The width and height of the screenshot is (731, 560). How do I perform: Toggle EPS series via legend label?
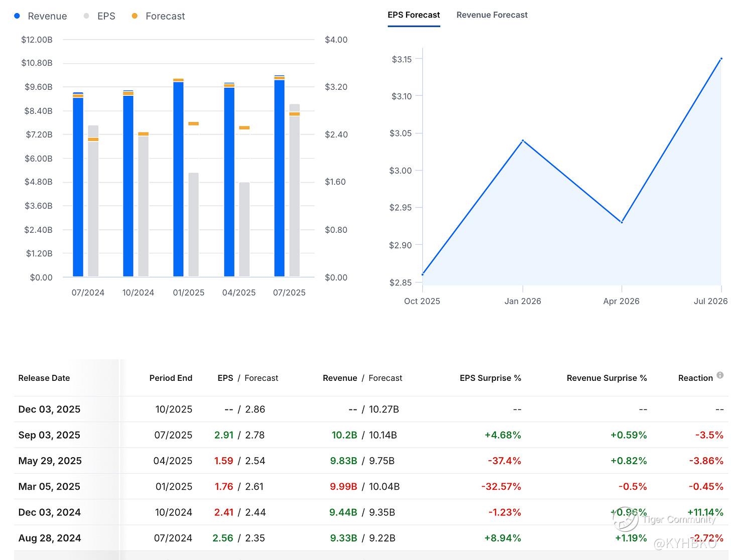[x=106, y=16]
